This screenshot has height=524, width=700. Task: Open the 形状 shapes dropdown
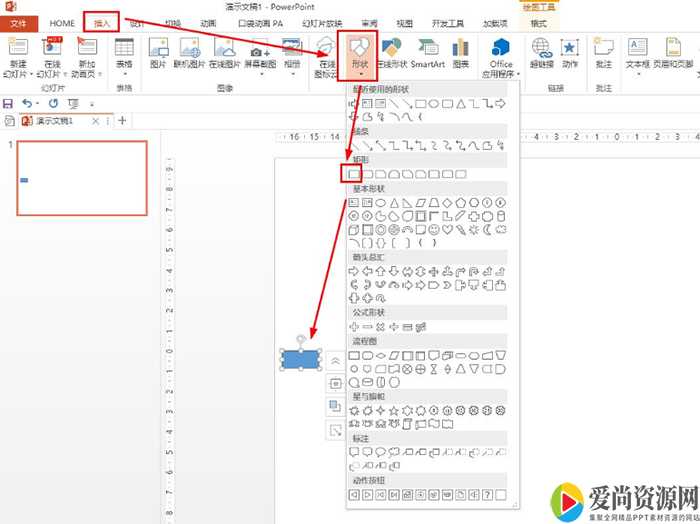[358, 55]
